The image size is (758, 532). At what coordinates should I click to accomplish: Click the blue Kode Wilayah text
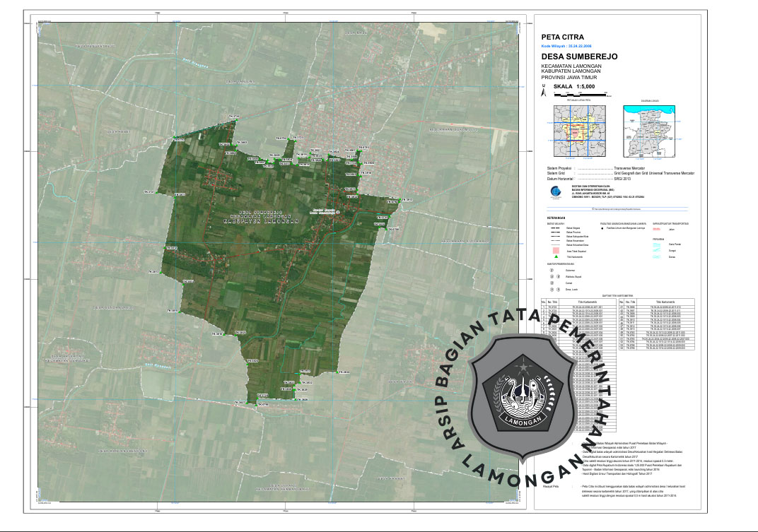[569, 45]
